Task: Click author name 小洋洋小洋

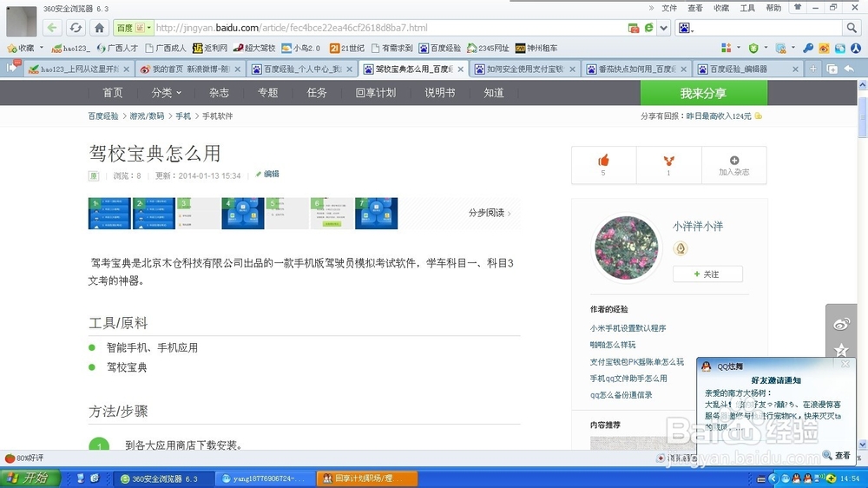Action: click(x=698, y=226)
